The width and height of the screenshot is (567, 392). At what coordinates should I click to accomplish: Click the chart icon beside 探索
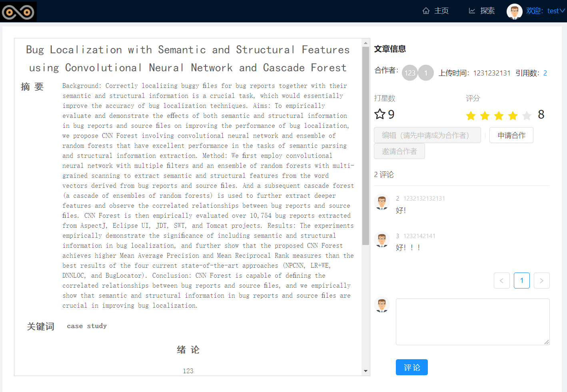pyautogui.click(x=472, y=11)
